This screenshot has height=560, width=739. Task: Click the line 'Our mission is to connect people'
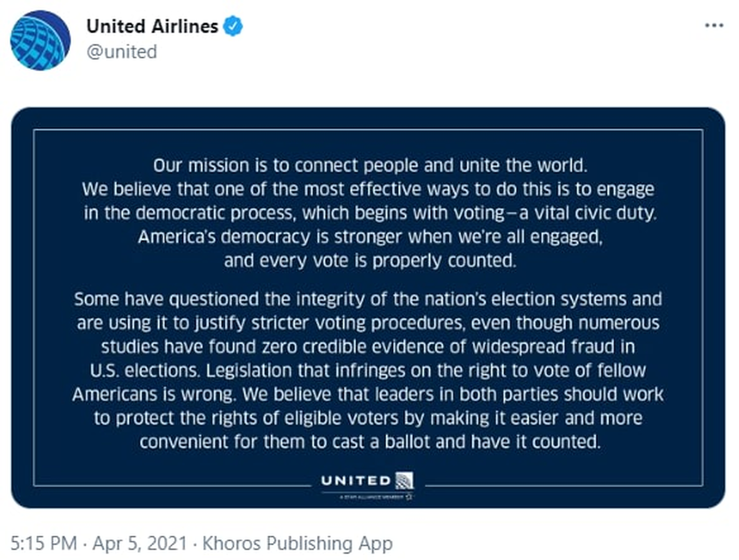coord(369,165)
